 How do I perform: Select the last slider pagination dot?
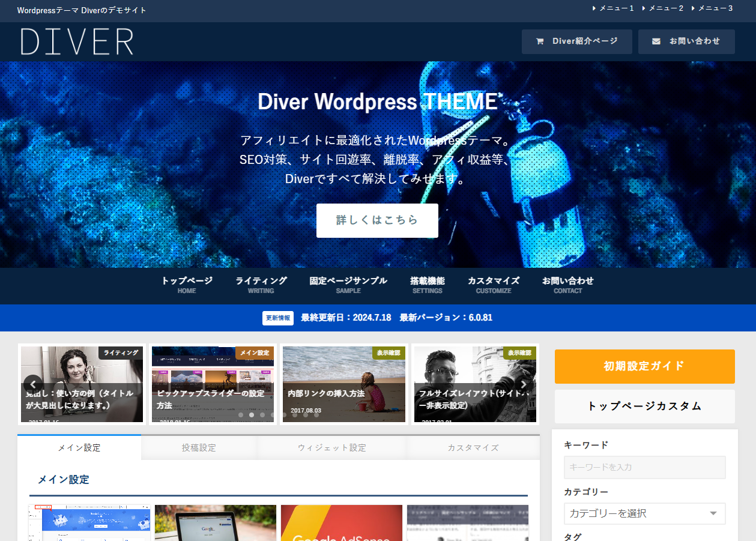point(316,415)
